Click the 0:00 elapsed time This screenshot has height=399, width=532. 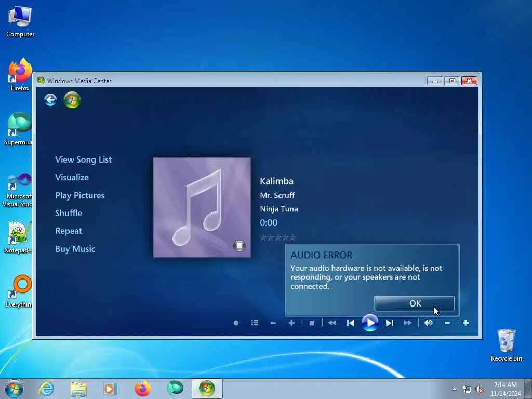click(x=269, y=223)
